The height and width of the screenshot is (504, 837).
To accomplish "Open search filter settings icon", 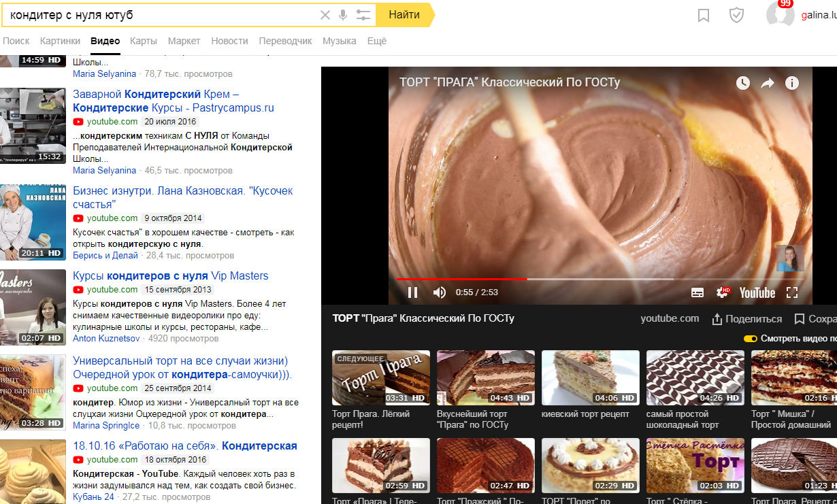I will click(363, 15).
